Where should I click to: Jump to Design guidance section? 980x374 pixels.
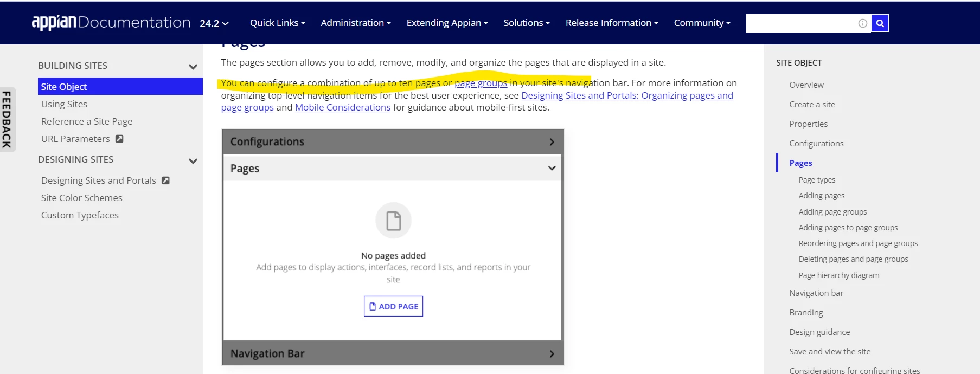click(x=819, y=332)
